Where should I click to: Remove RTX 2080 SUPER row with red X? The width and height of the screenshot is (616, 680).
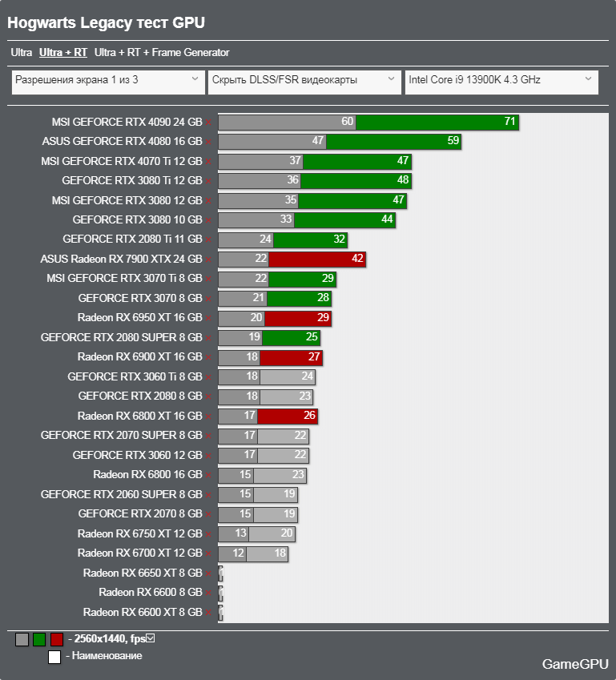208,338
